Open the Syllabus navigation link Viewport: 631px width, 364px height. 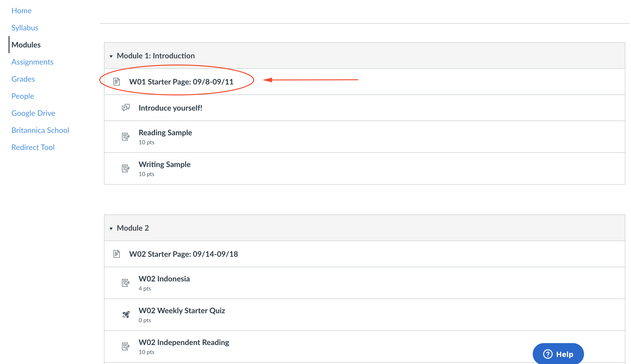[x=25, y=28]
